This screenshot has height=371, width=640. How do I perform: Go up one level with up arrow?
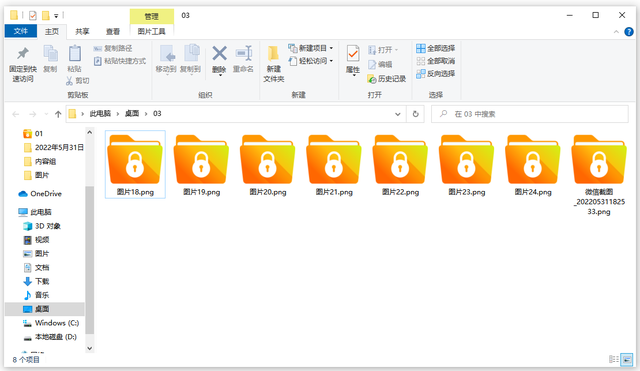pos(58,114)
